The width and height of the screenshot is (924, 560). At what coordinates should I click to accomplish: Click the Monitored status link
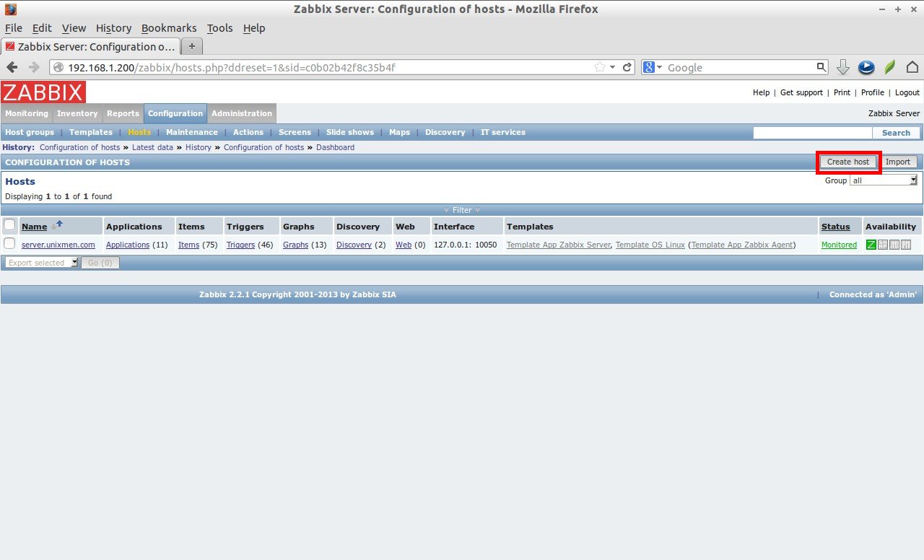(839, 245)
